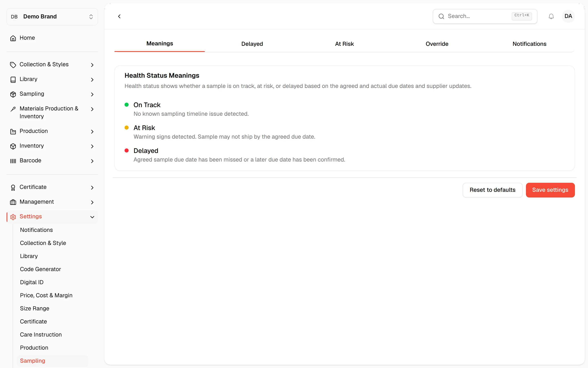Open Production under Settings
This screenshot has height=368, width=588.
(x=34, y=348)
